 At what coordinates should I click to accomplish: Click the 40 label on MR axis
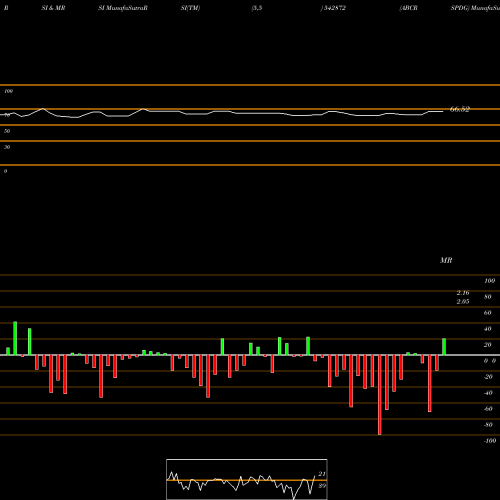point(488,329)
